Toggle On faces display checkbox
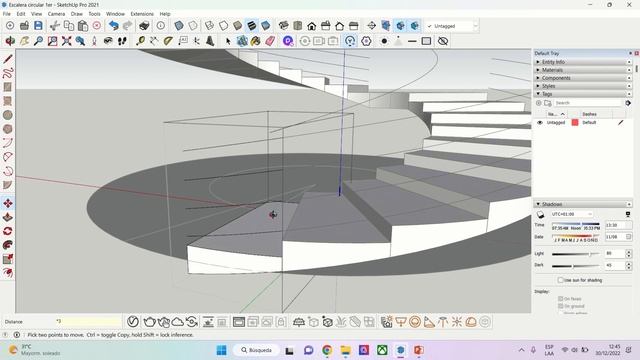The height and width of the screenshot is (360, 640). [560, 299]
